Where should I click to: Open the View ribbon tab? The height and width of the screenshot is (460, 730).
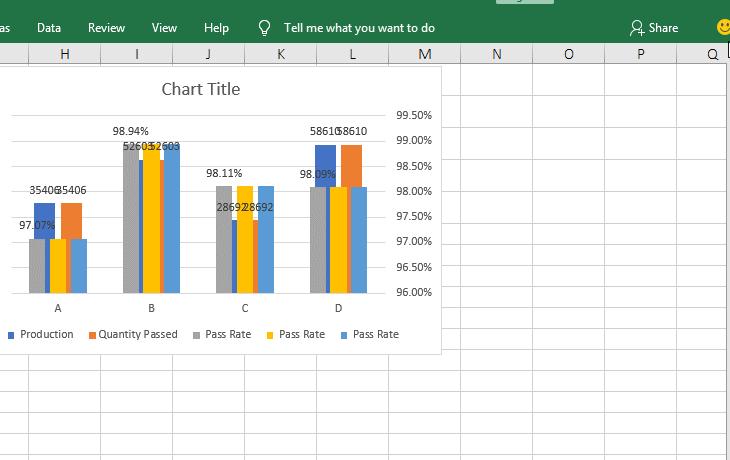tap(164, 28)
